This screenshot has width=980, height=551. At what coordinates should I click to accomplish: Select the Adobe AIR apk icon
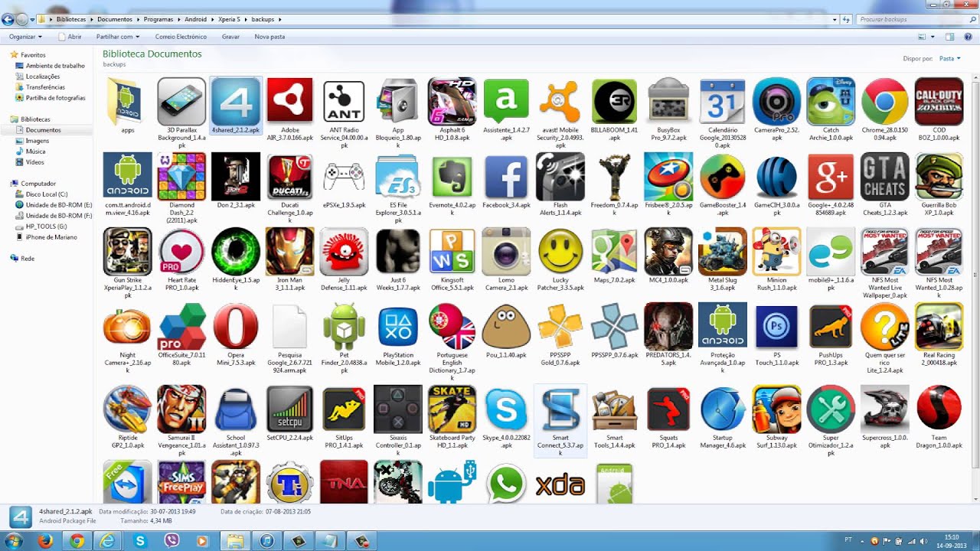[x=290, y=101]
